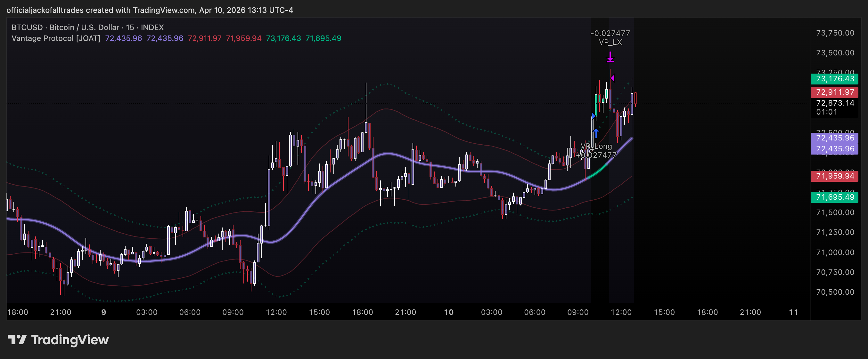This screenshot has width=868, height=359.
Task: Click the magenta VP_LX exit down arrow
Action: (x=610, y=57)
